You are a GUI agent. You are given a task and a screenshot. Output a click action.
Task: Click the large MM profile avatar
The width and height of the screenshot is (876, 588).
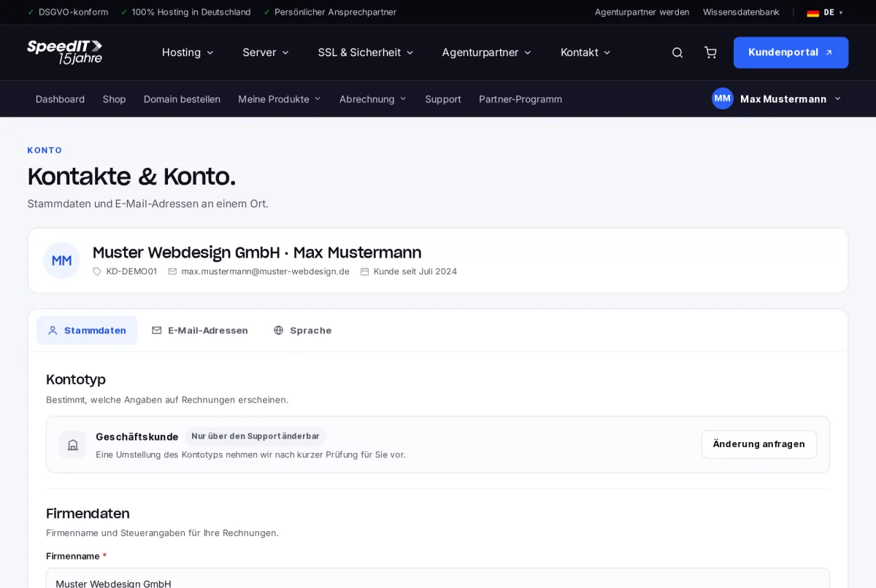(62, 260)
